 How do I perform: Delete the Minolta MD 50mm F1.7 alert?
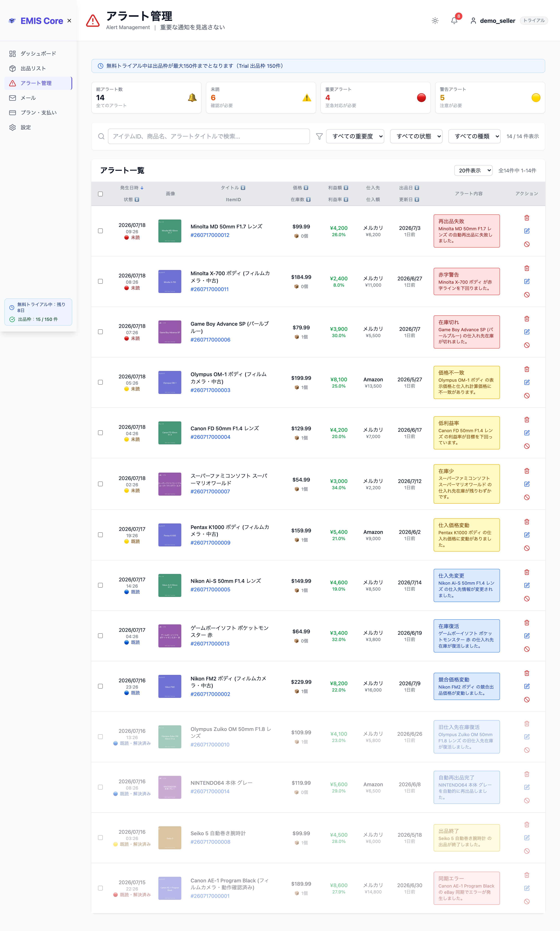[x=527, y=218]
